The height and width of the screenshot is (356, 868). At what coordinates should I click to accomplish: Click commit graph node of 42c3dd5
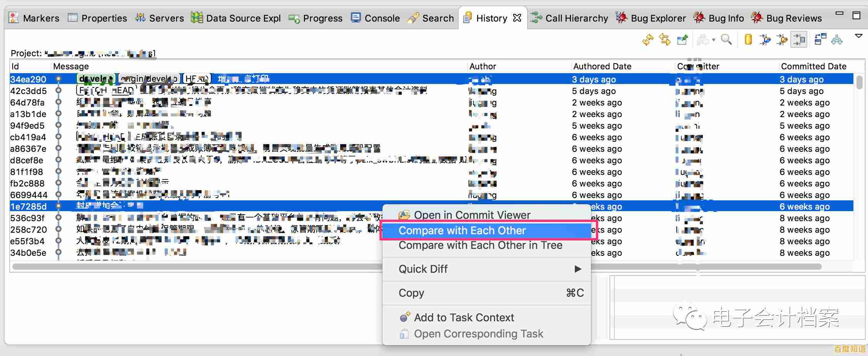coord(58,91)
